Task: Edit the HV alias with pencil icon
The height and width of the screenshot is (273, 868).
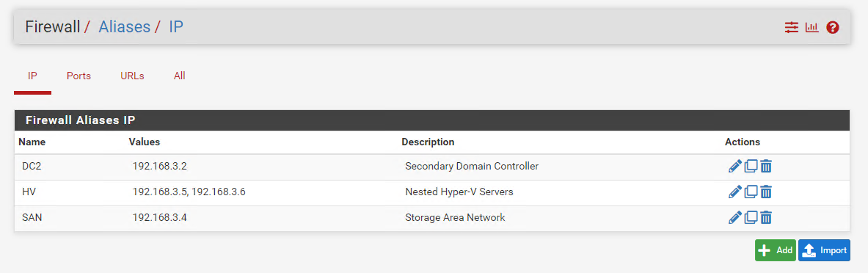Action: click(734, 192)
